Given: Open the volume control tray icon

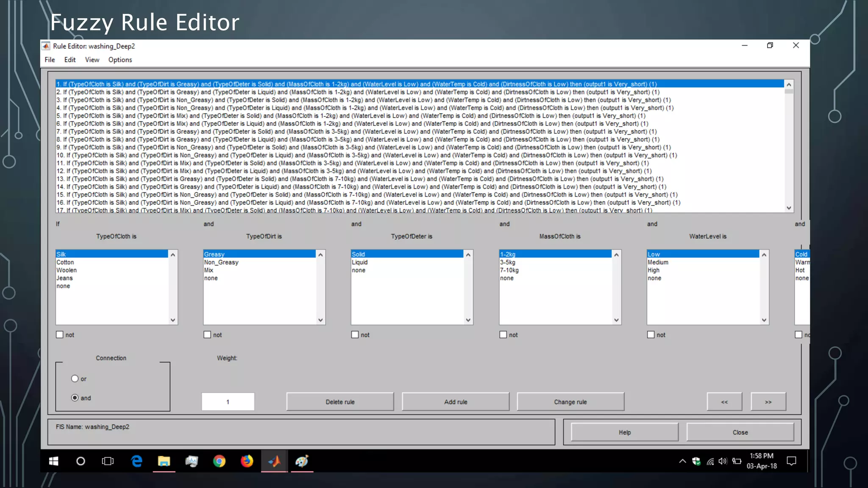Looking at the screenshot, I should coord(723,461).
